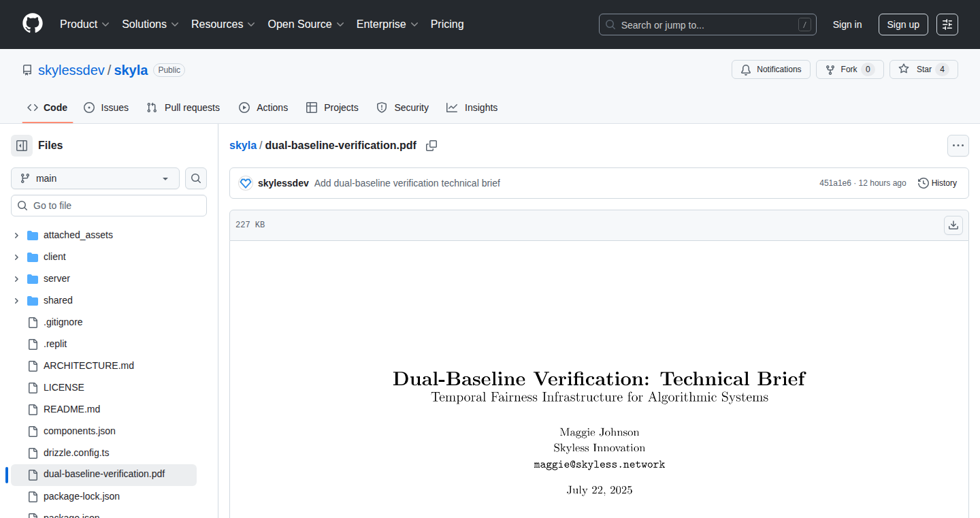The width and height of the screenshot is (980, 518).
Task: Switch to the Code tab
Action: coord(48,108)
